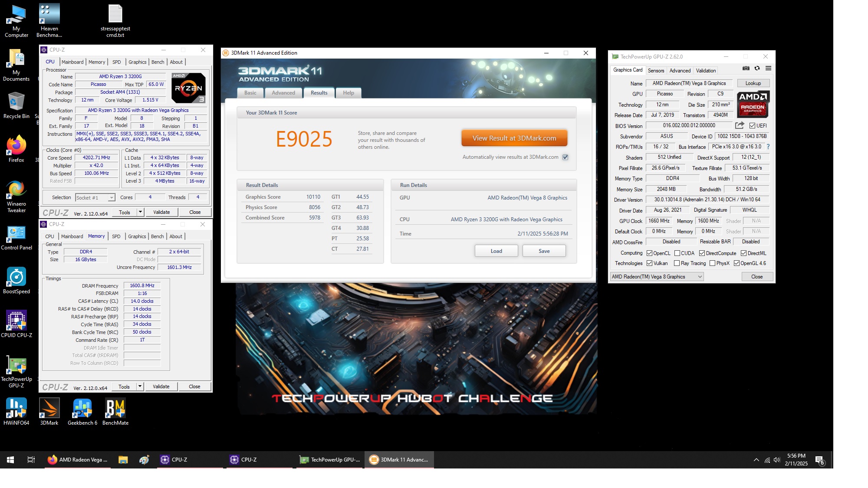Toggle OpenGL 4.6 checkbox in GPU-Z

[x=736, y=263]
